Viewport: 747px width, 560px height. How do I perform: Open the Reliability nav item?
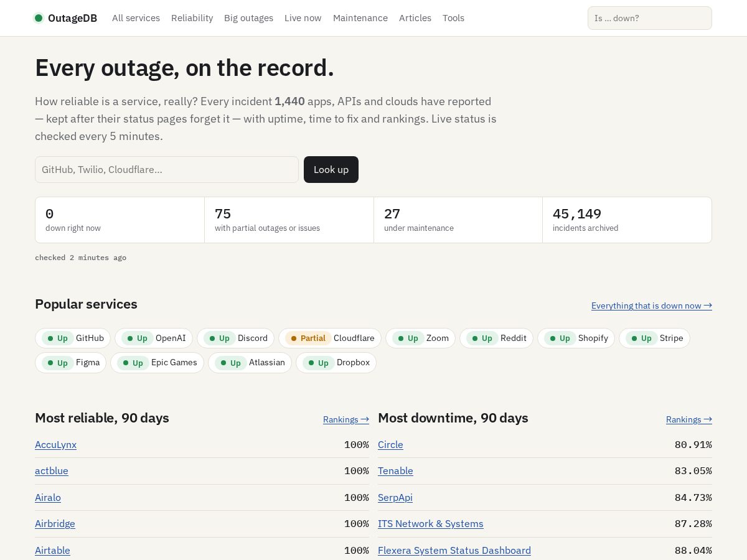pyautogui.click(x=192, y=18)
